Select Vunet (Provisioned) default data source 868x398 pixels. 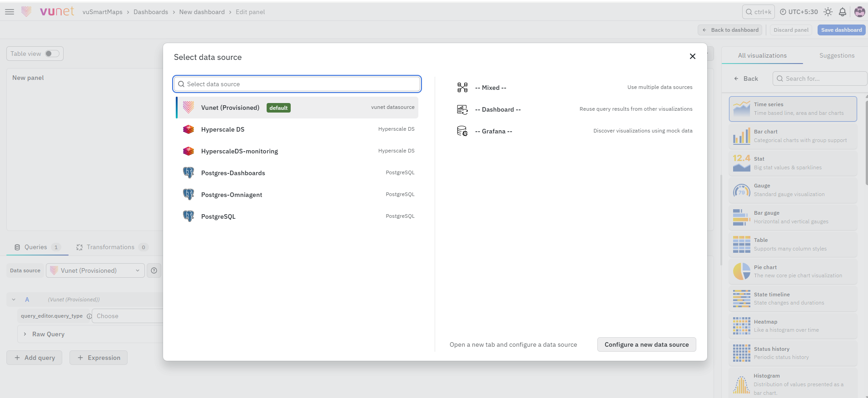click(297, 108)
